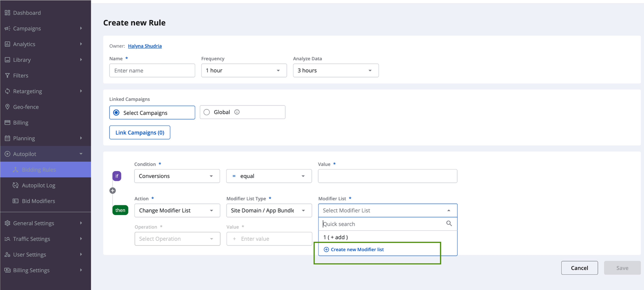The width and height of the screenshot is (644, 290).
Task: Click the Bid Modifiers icon
Action: coord(16,201)
